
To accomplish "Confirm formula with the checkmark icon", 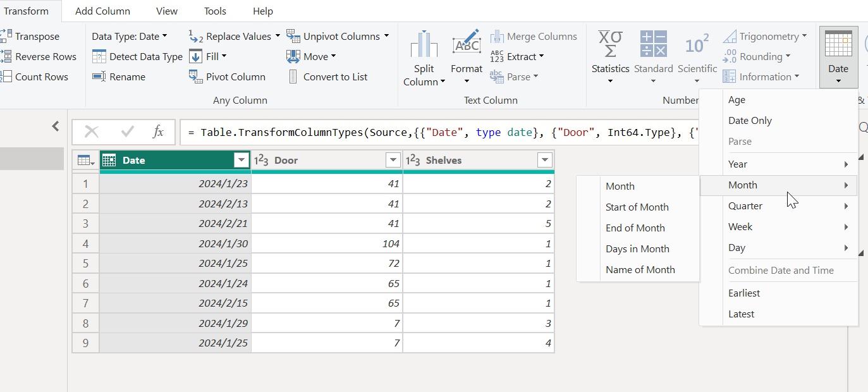I will (x=128, y=132).
